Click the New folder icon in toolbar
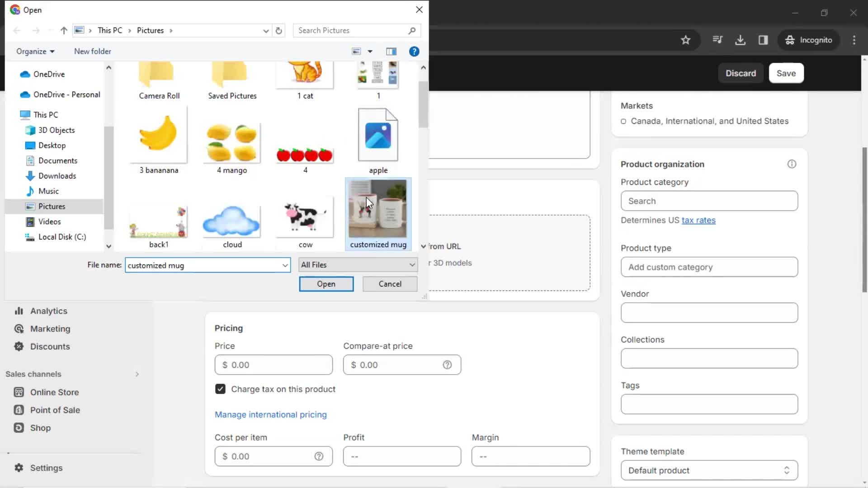The image size is (868, 488). tap(92, 51)
